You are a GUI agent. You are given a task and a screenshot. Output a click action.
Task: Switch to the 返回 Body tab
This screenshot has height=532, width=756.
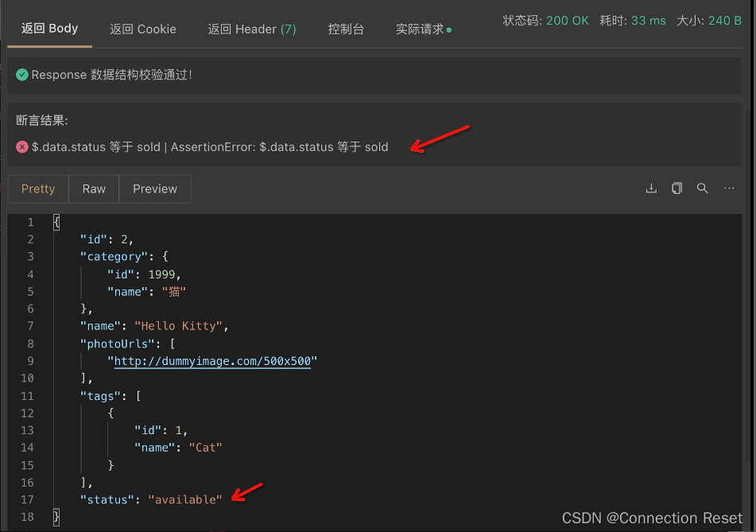point(49,29)
